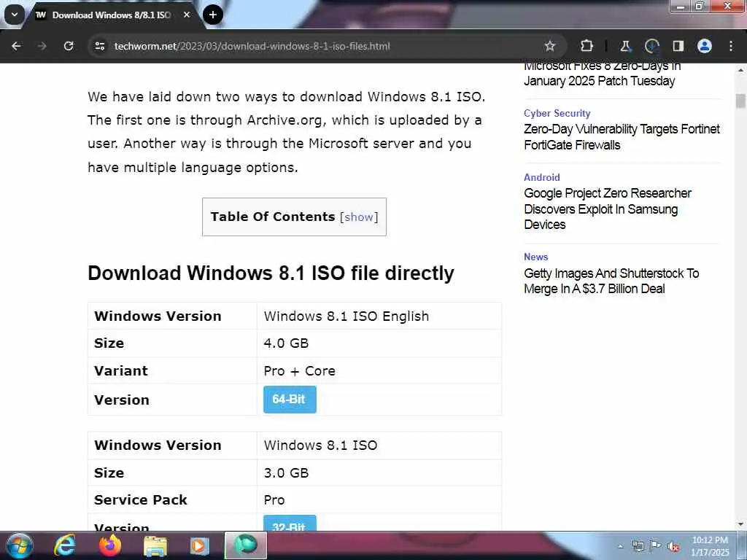Open Windows Explorer folder on taskbar
The width and height of the screenshot is (747, 560).
tap(155, 546)
